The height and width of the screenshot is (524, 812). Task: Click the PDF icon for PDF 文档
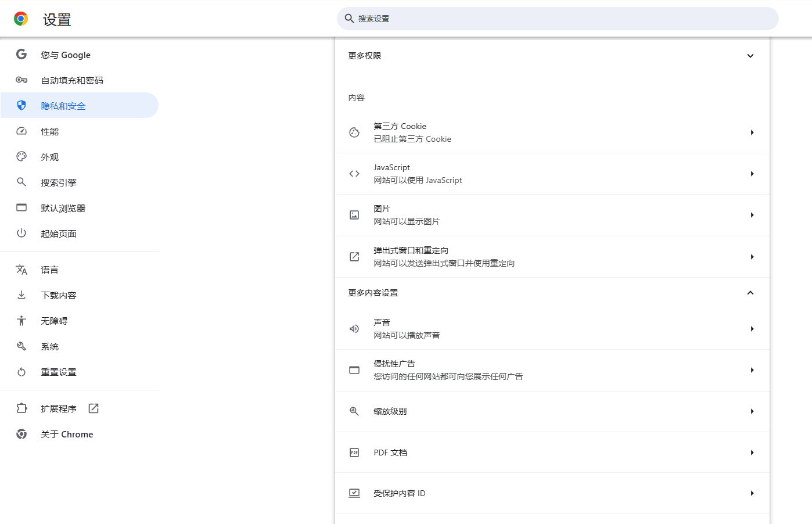[x=354, y=453]
